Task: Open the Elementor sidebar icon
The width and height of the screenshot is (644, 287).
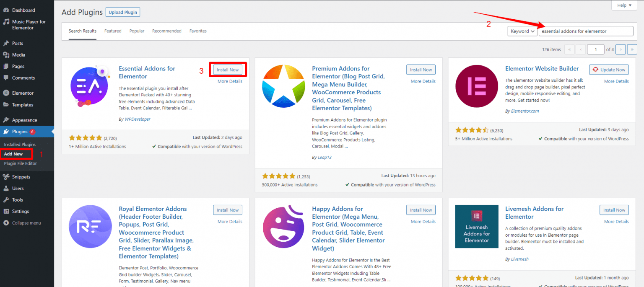Action: (6, 93)
